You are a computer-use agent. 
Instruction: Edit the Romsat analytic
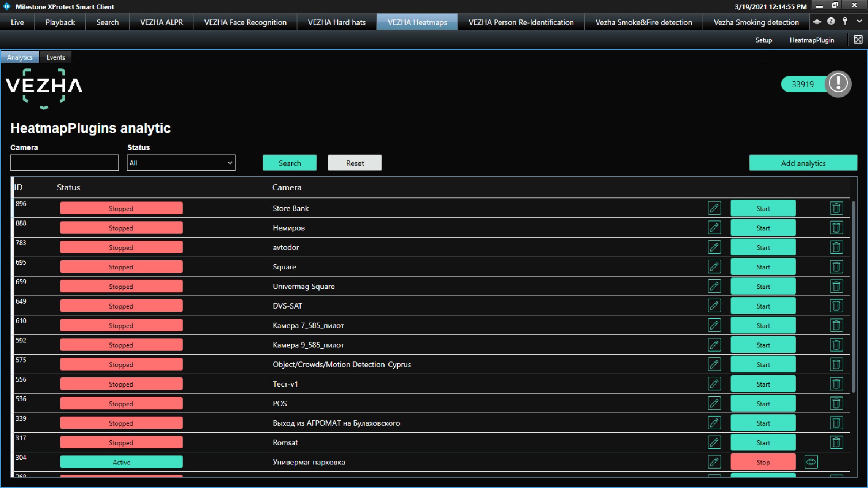pyautogui.click(x=714, y=442)
